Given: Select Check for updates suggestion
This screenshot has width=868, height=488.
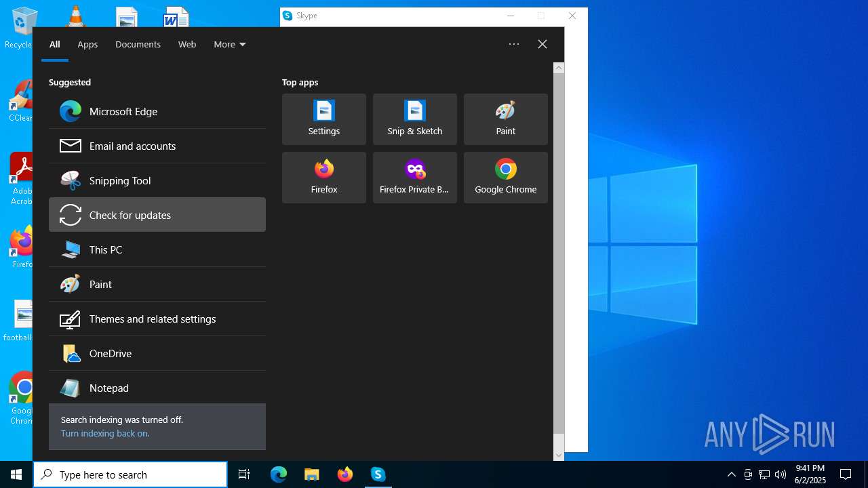Looking at the screenshot, I should tap(157, 215).
